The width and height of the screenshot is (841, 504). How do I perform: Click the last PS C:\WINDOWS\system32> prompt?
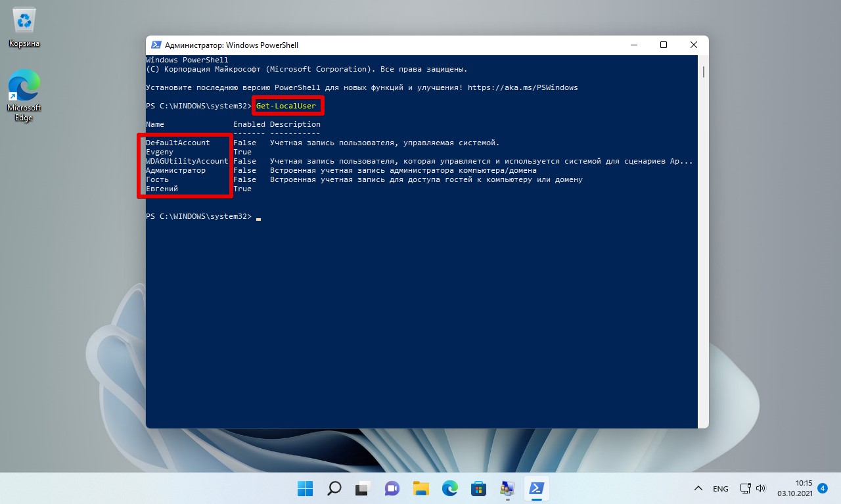click(198, 216)
